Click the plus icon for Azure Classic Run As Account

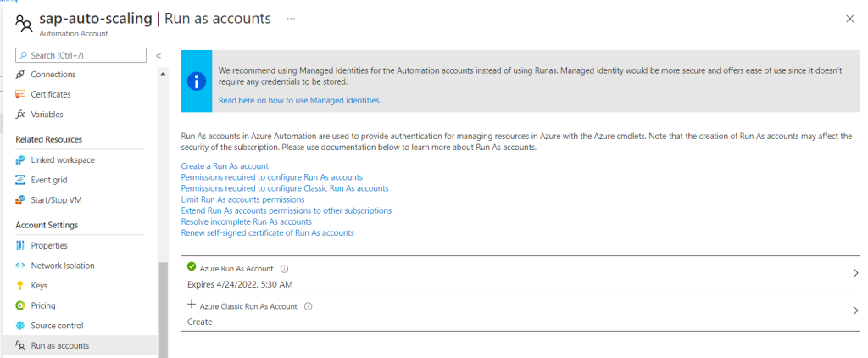(x=192, y=305)
